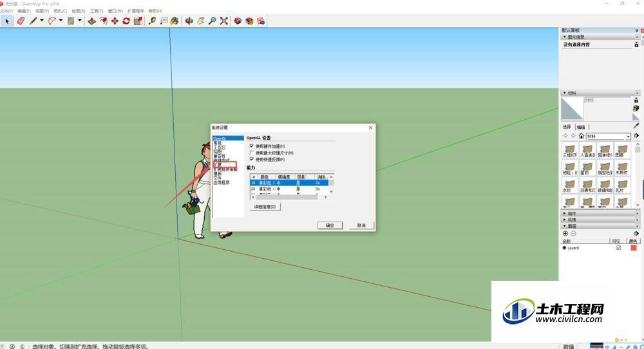644x349 pixels.
Task: Click the 取消 button
Action: 361,225
